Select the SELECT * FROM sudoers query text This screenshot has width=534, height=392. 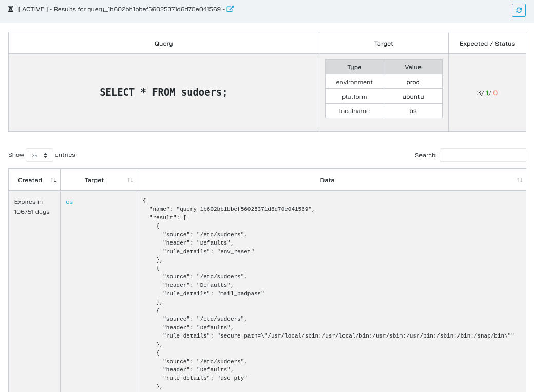click(x=163, y=92)
